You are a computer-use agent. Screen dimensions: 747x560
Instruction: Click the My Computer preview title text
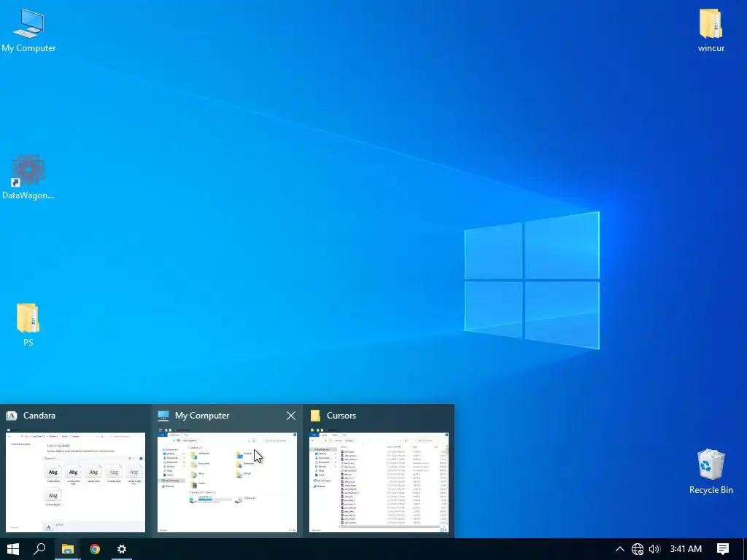[x=202, y=416]
